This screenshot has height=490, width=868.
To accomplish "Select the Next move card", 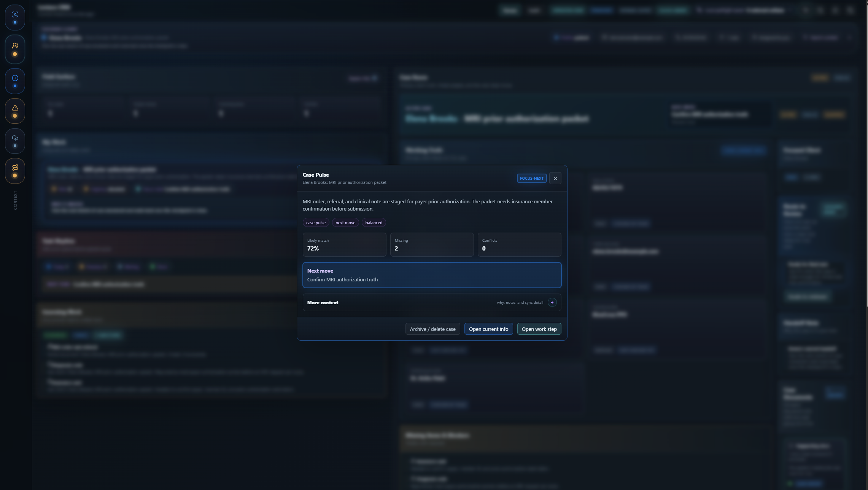I will [432, 275].
